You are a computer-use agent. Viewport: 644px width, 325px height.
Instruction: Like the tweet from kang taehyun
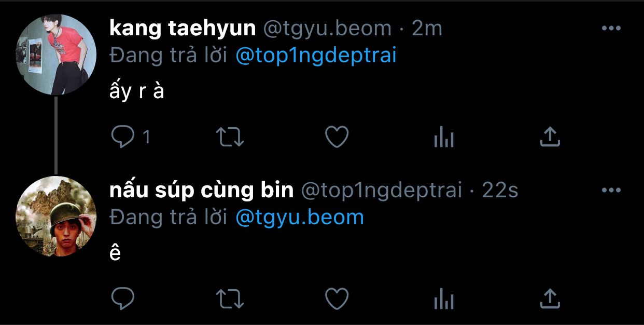click(337, 137)
